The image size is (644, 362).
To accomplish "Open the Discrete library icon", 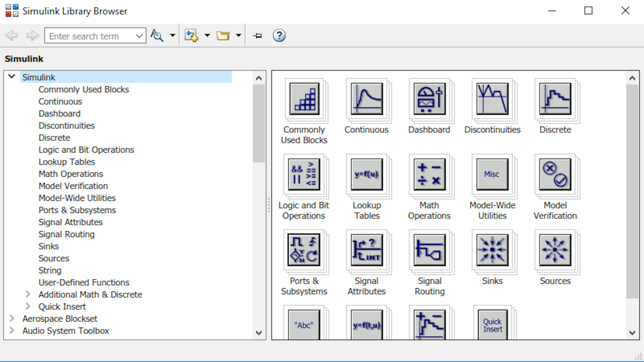I will [555, 99].
